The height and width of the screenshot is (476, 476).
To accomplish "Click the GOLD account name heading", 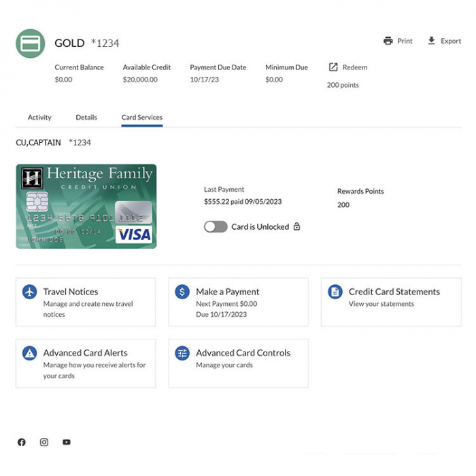I will (69, 43).
